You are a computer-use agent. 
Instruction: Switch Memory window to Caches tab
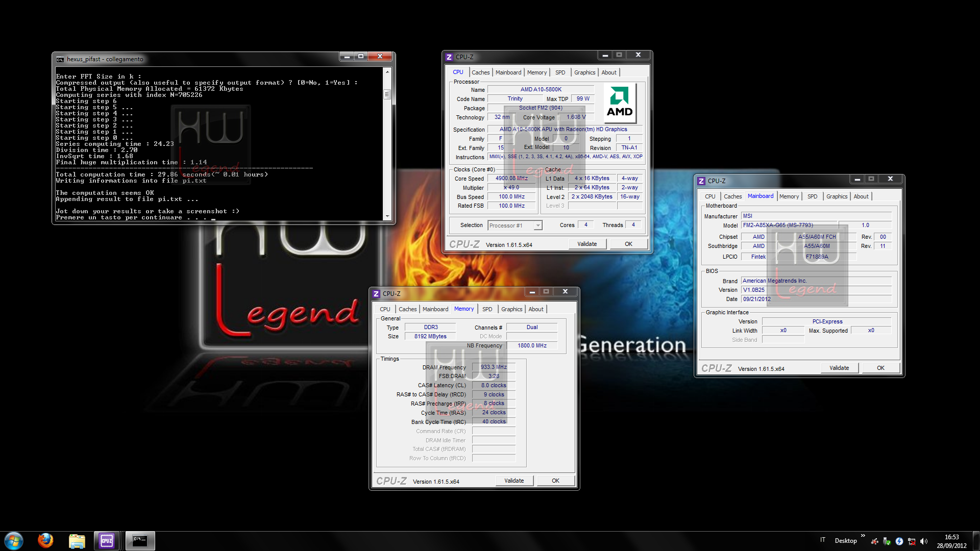407,309
